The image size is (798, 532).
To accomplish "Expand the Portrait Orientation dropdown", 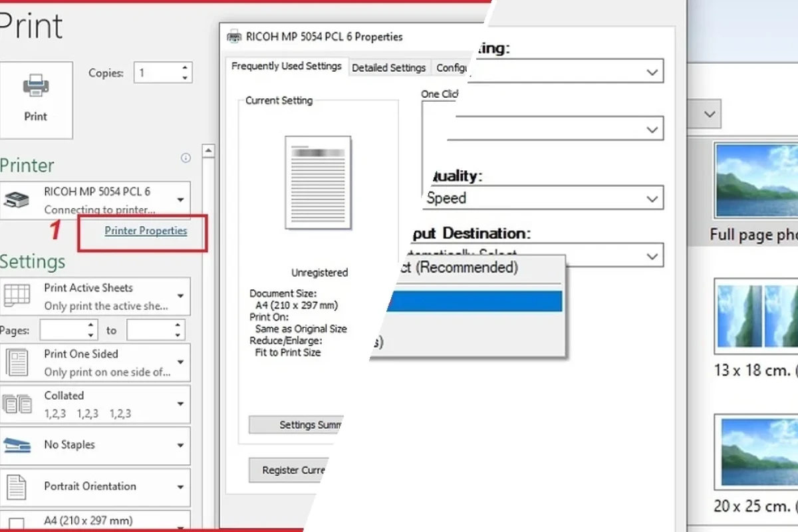I will [95, 487].
